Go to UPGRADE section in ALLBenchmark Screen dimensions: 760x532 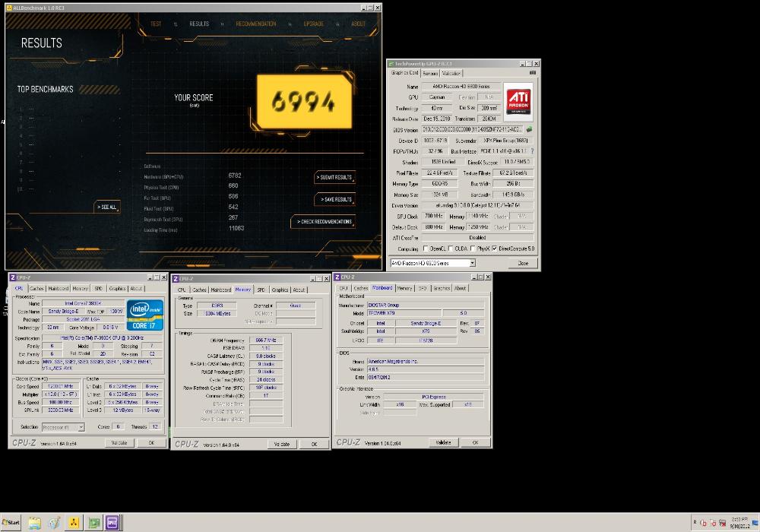(x=314, y=24)
